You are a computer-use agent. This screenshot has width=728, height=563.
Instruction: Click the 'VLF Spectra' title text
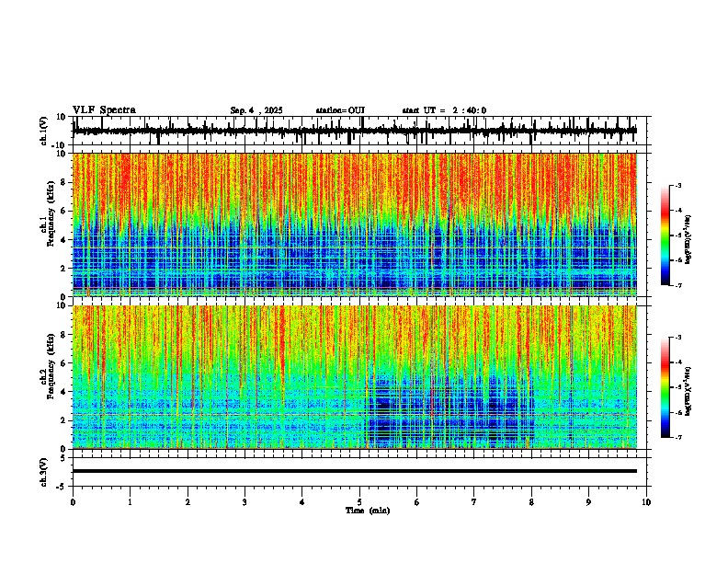(x=104, y=110)
